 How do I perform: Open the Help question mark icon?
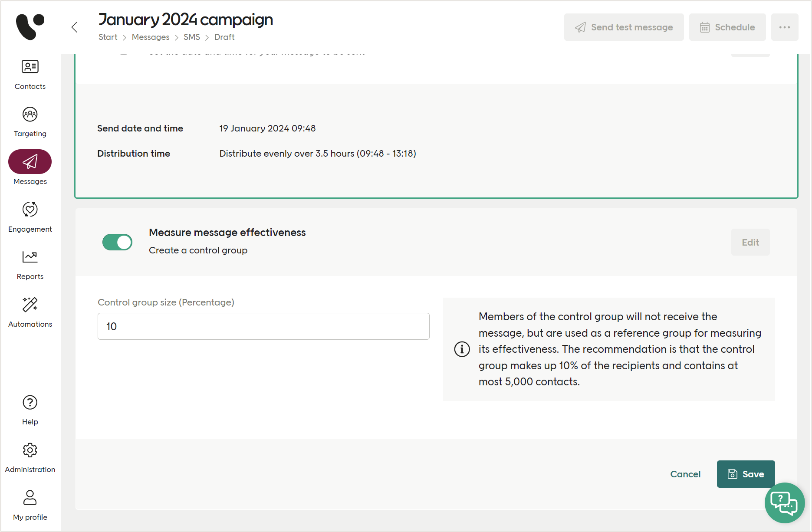click(x=30, y=403)
